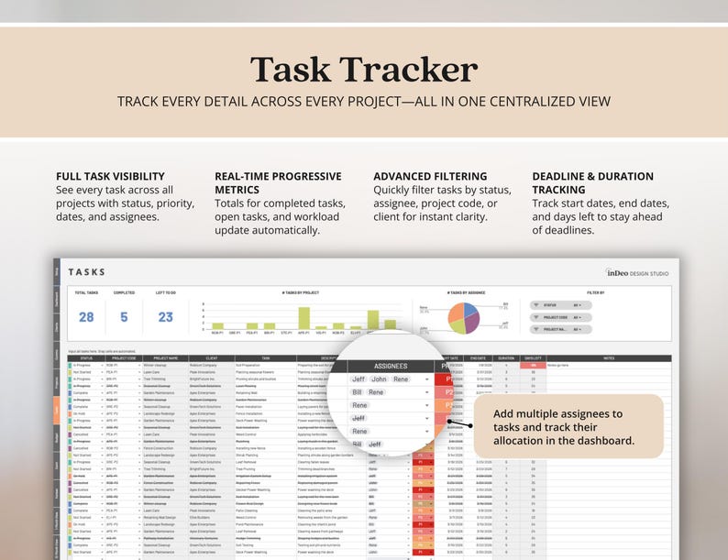
Task: Expand the 'Jeff John Rene' assignees dropdown arrow
Action: click(x=426, y=379)
